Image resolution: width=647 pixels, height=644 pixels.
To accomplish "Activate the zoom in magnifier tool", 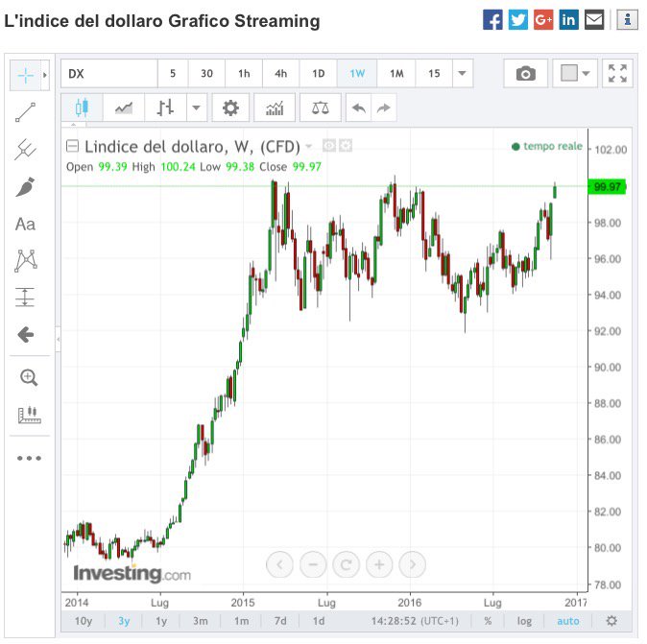I will click(29, 377).
